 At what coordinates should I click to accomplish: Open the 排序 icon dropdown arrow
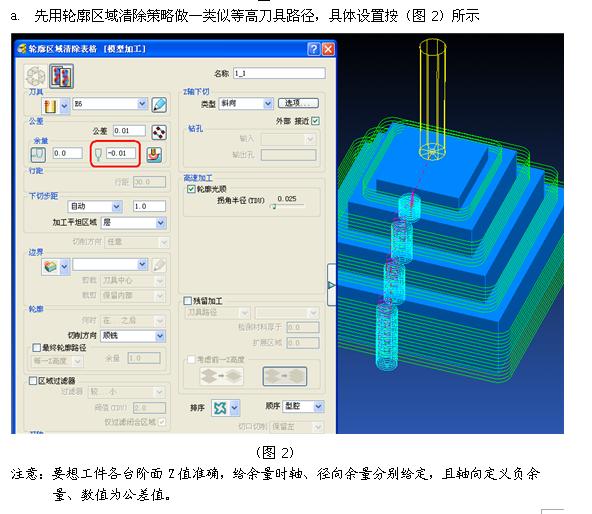pyautogui.click(x=234, y=408)
